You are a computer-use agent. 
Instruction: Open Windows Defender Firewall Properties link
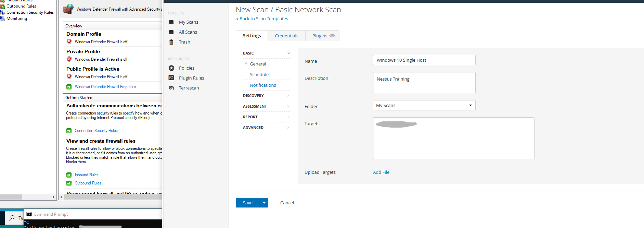pyautogui.click(x=105, y=87)
